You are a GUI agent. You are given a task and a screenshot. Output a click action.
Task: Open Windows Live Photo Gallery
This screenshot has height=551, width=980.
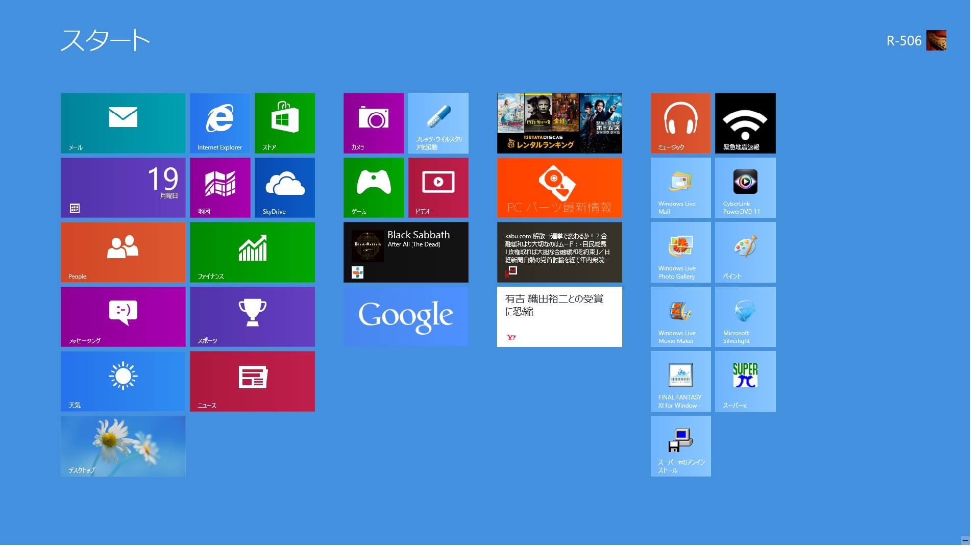tap(680, 252)
